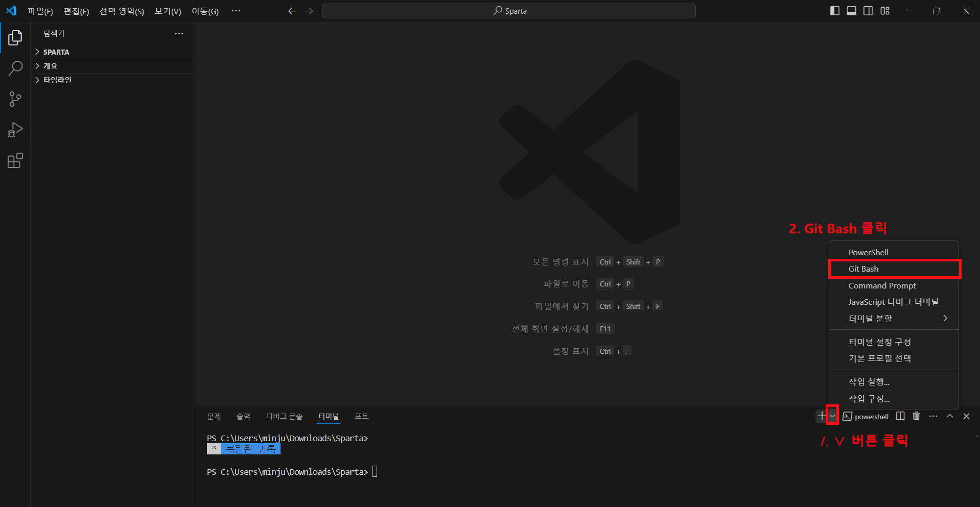Kill the terminal with trash icon
Viewport: 980px width, 507px height.
(916, 416)
